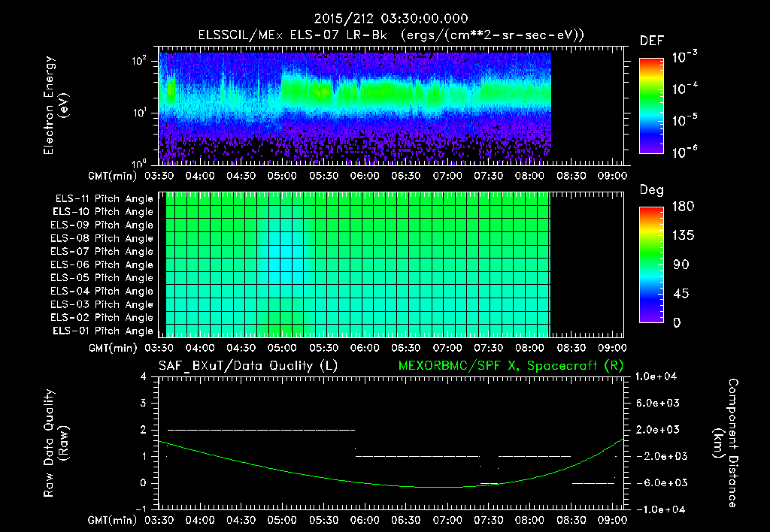Screen dimensions: 770x532
Task: Click the 10^1 electron energy tick label
Action: coord(139,113)
